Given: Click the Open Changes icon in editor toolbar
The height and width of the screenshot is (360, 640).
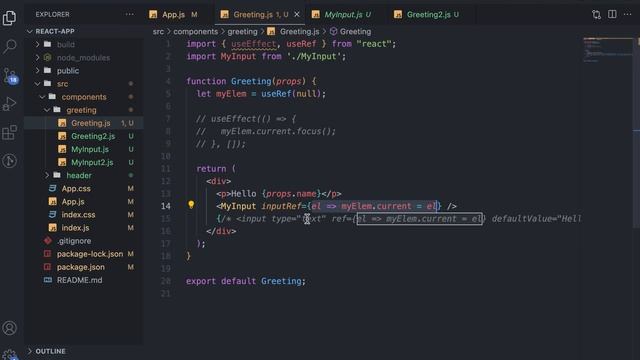Looking at the screenshot, I should click(596, 15).
